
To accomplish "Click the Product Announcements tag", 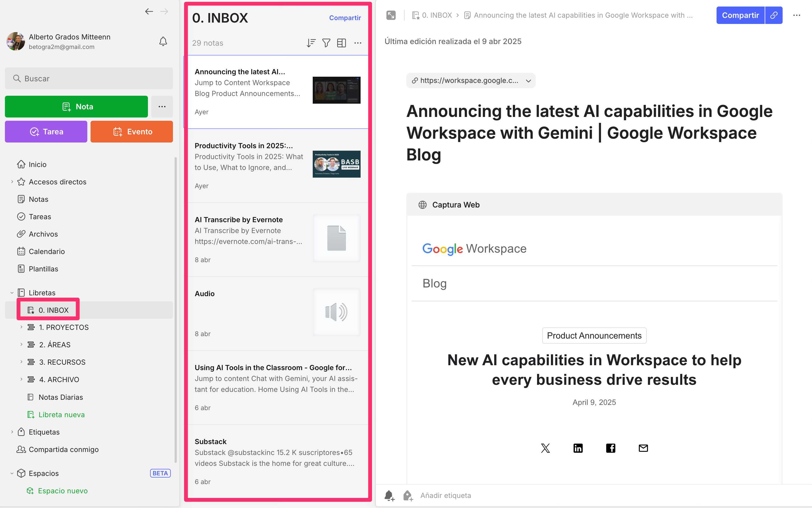I will (594, 335).
